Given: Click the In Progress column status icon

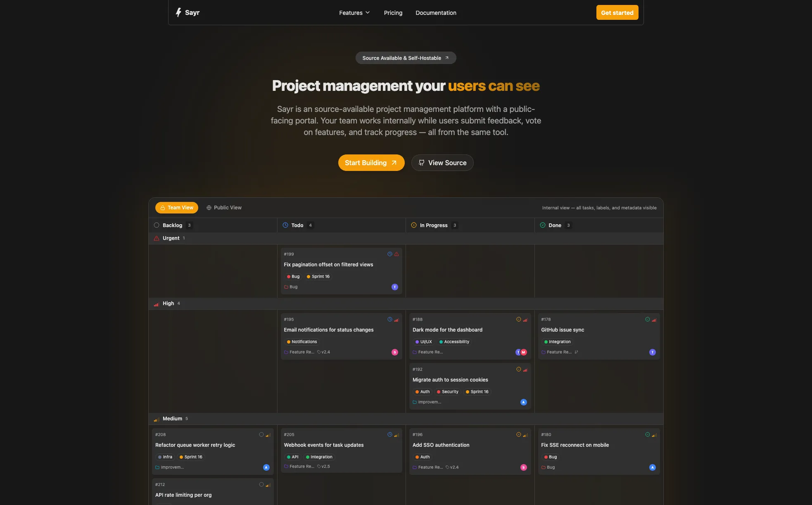Looking at the screenshot, I should coord(414,225).
